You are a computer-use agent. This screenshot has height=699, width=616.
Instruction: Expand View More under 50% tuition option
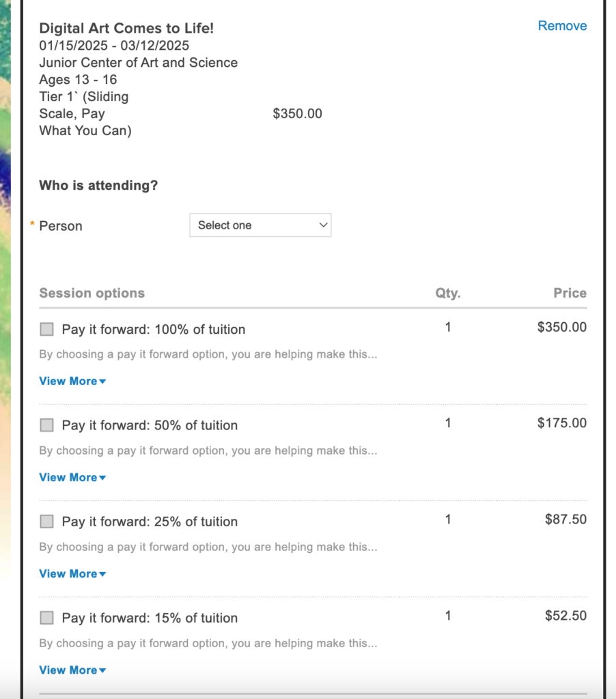pyautogui.click(x=72, y=477)
